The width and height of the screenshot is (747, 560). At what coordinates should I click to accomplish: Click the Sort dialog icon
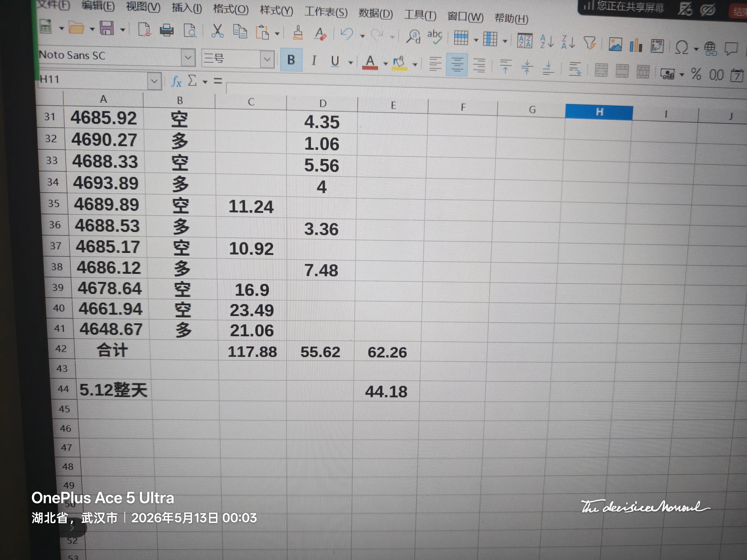(x=525, y=41)
